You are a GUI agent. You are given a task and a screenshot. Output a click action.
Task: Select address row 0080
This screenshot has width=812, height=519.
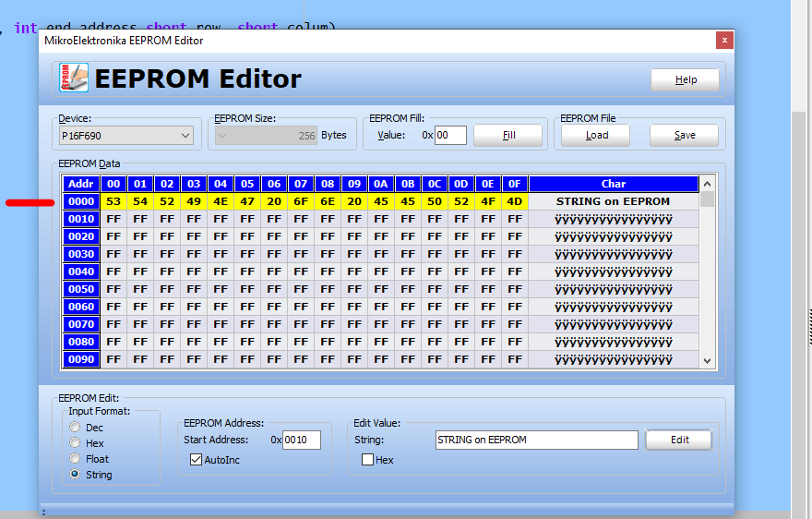click(x=81, y=342)
